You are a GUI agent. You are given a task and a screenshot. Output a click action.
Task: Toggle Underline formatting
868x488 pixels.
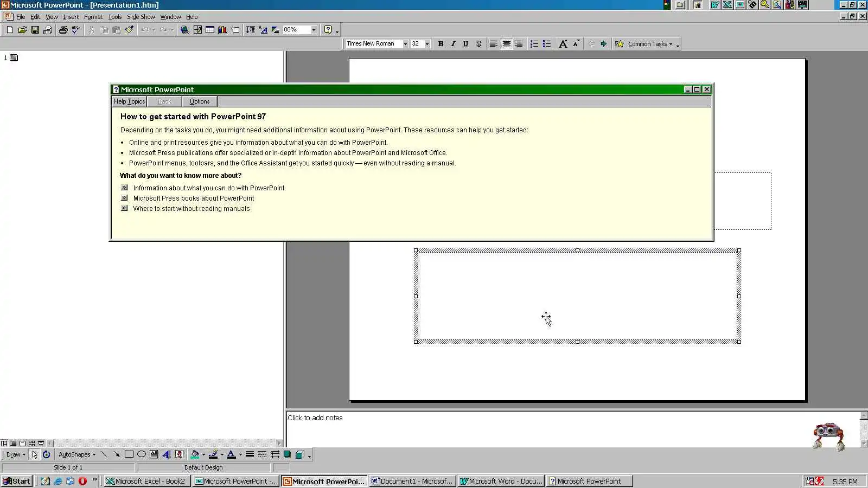coord(465,44)
